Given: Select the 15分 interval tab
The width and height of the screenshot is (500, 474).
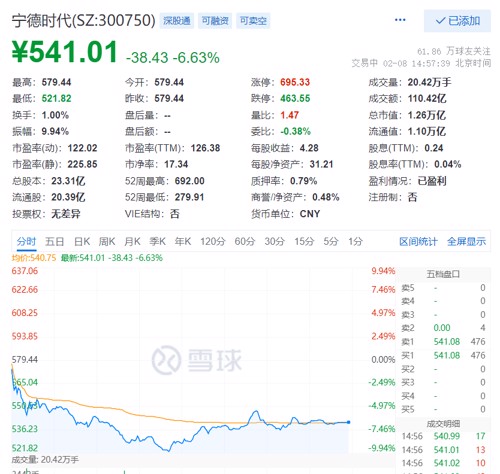Looking at the screenshot, I should [304, 241].
